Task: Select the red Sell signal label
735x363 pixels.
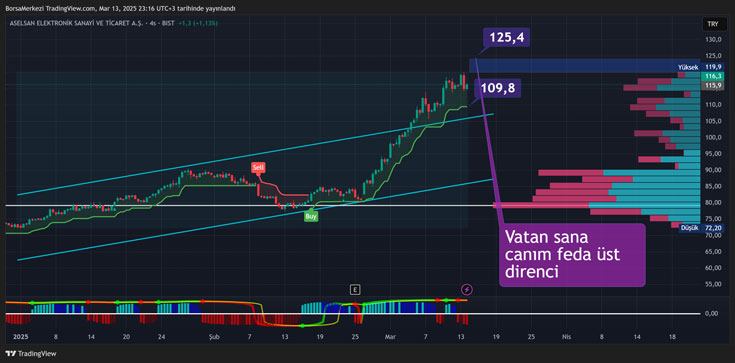Action: [258, 167]
